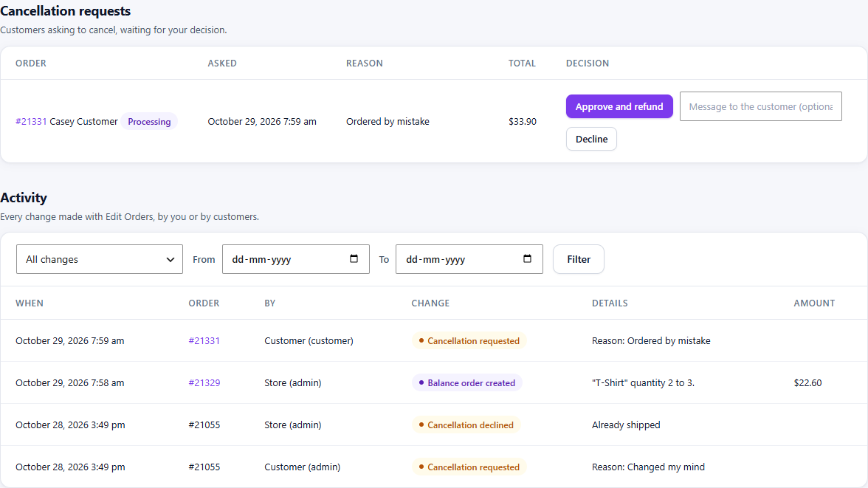Viewport: 868px width, 488px height.
Task: Click the Cancellation declined badge
Action: [x=466, y=425]
